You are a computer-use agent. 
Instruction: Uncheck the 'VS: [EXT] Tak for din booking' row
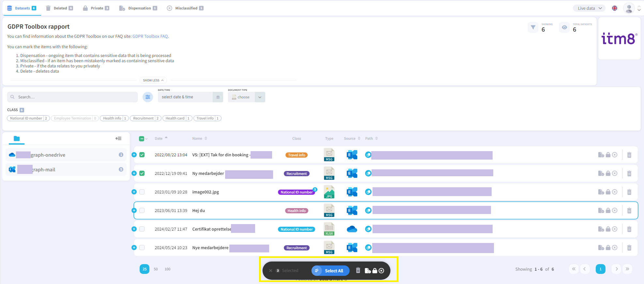[x=142, y=155]
